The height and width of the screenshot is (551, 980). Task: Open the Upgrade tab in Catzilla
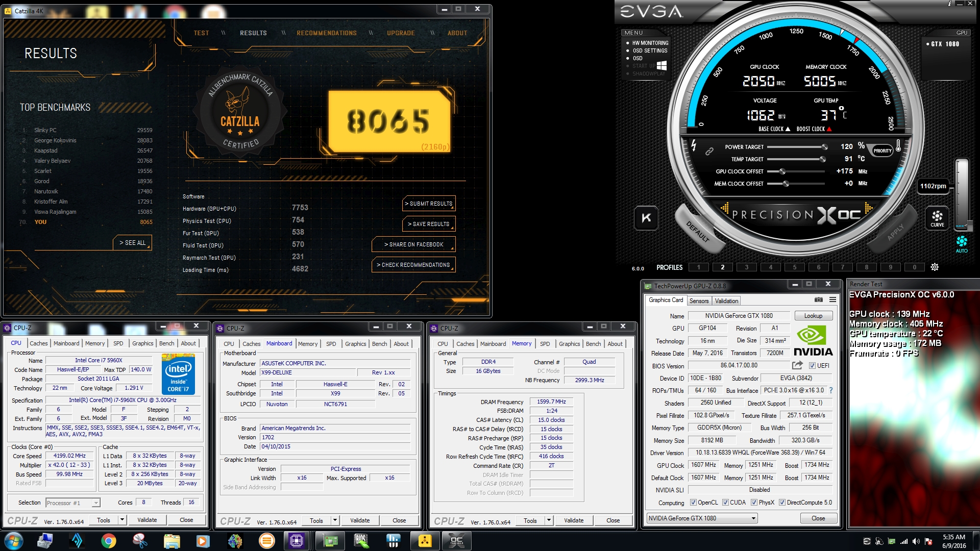(x=401, y=33)
